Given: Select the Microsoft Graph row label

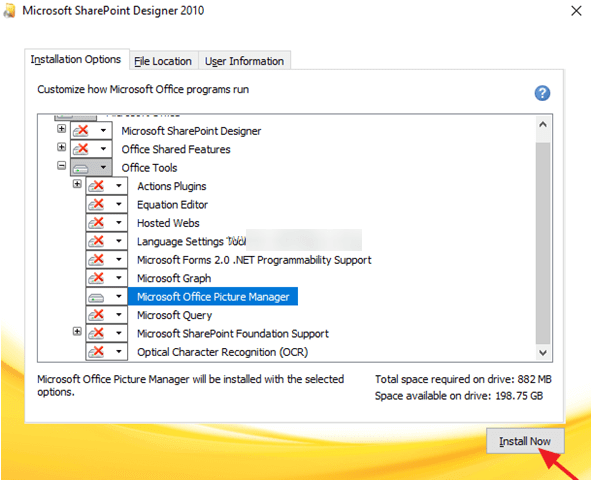Looking at the screenshot, I should click(x=174, y=279).
